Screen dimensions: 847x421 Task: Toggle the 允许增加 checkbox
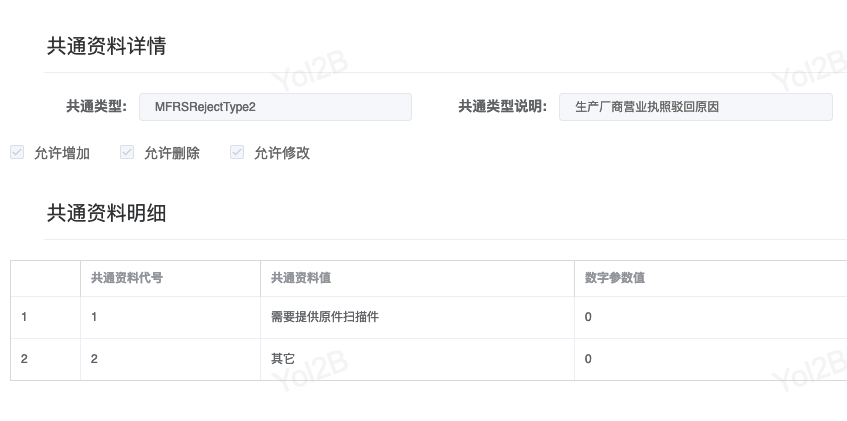pyautogui.click(x=17, y=153)
